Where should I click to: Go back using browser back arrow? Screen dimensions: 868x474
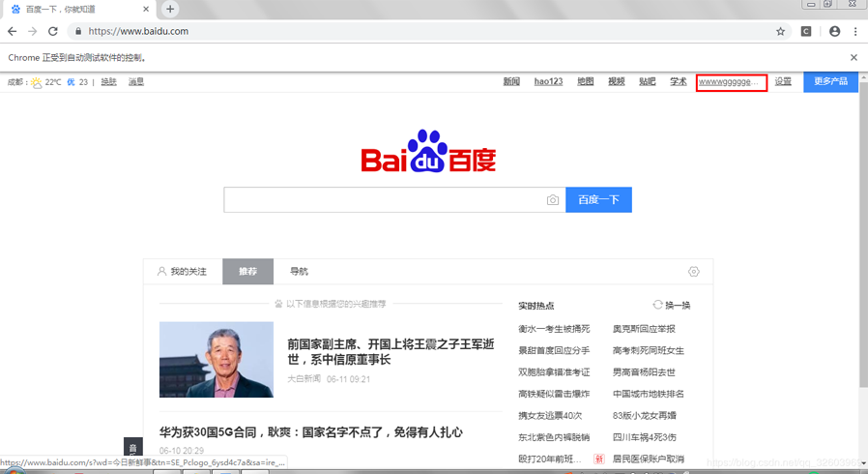[x=13, y=32]
